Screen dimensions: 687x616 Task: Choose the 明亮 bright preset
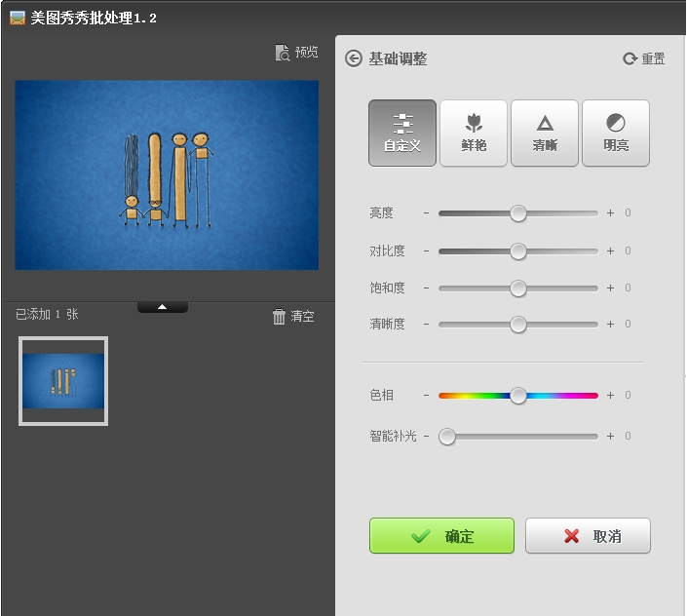616,133
